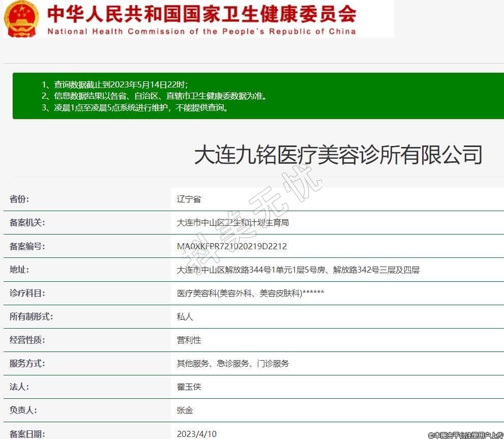Select the clinic name heading 大连九铭医疗美容诊所有限公司
This screenshot has height=439, width=504.
tap(338, 155)
